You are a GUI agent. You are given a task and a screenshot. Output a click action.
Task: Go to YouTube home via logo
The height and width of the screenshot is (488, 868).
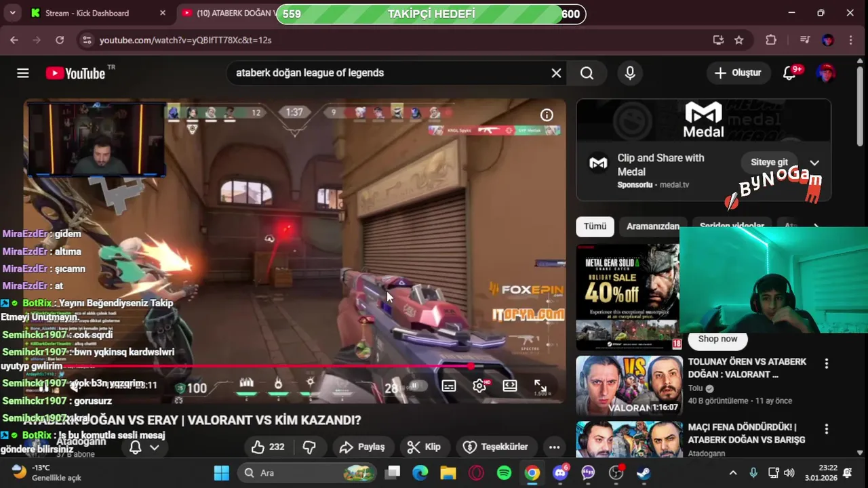[75, 73]
